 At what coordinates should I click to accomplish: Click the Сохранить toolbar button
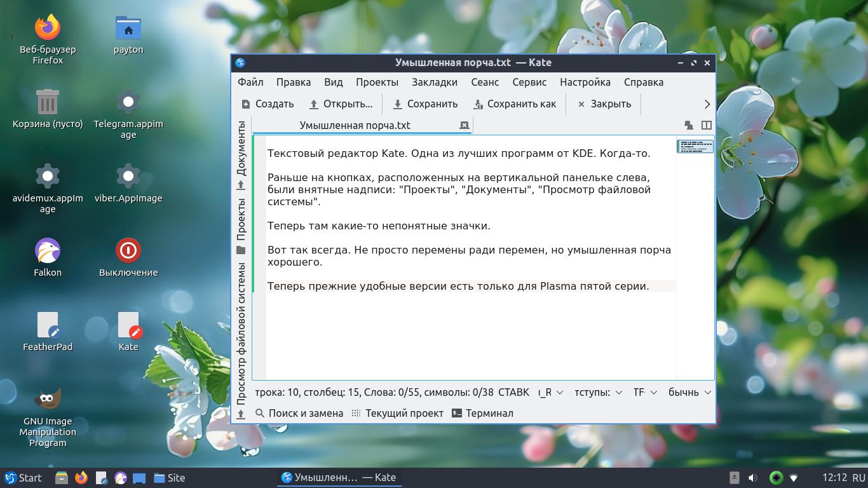coord(425,104)
